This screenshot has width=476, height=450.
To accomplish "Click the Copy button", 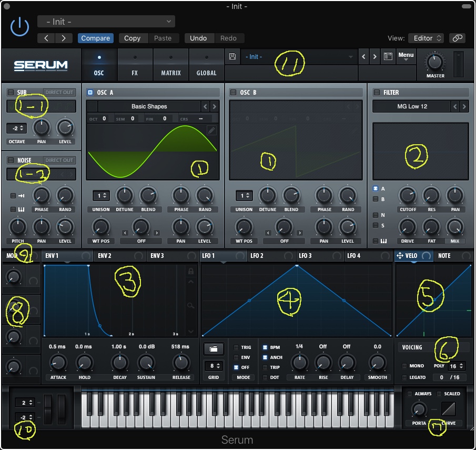I will [133, 38].
